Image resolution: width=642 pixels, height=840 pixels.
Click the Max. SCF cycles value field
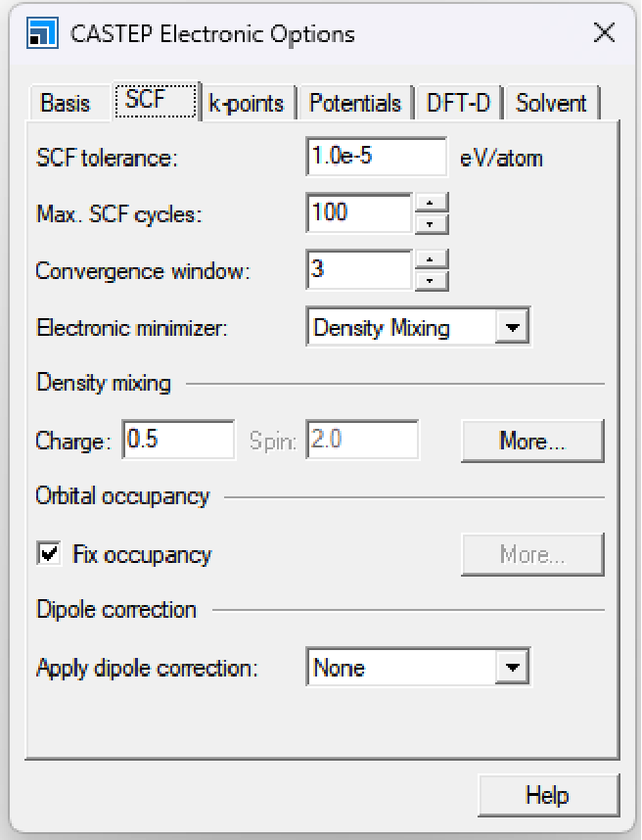[x=358, y=213]
